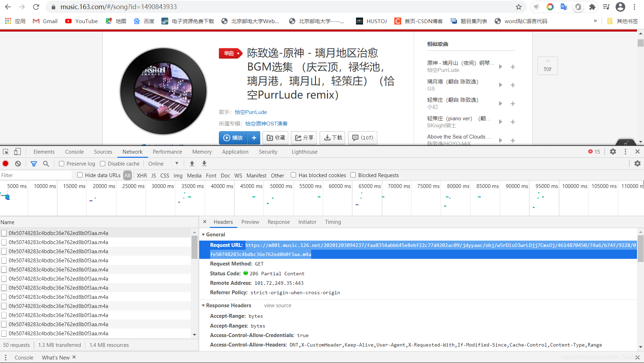Enable the Disable cache checkbox
The height and width of the screenshot is (363, 644).
click(x=103, y=163)
